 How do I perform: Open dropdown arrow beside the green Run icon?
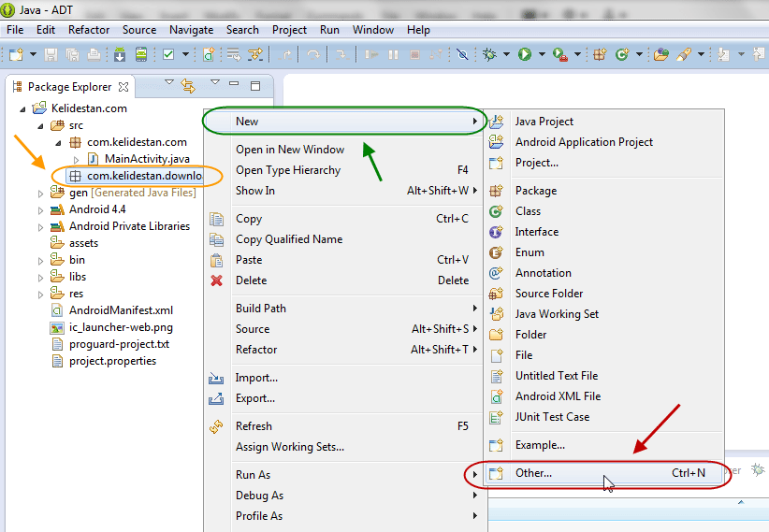coord(542,54)
